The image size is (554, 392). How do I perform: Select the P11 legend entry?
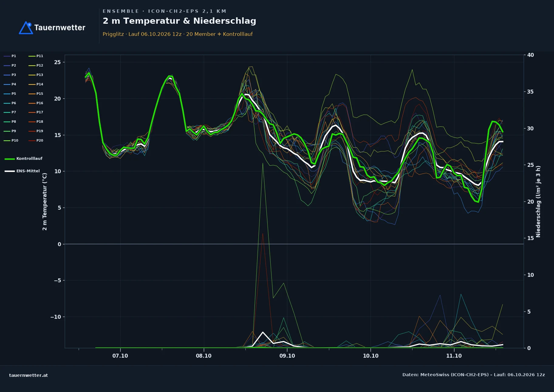[36, 56]
